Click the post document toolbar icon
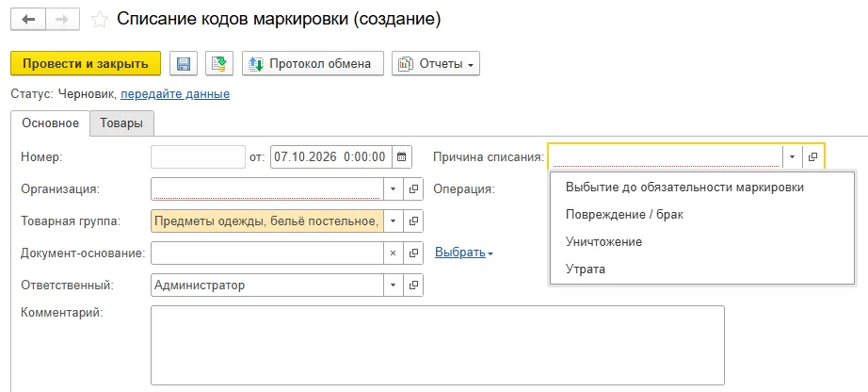Image resolution: width=868 pixels, height=392 pixels. point(219,63)
